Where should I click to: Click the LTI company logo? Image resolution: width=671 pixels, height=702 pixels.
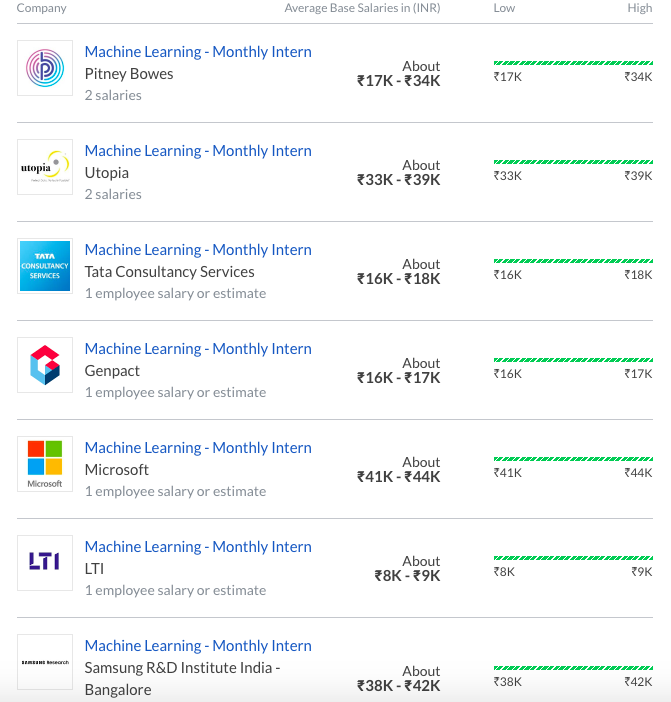coord(45,563)
